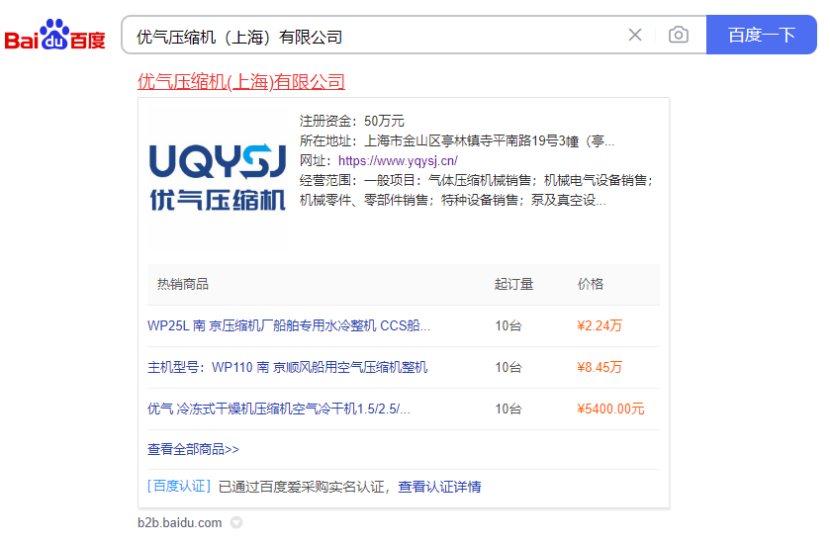Click 查看全部商品>> link
This screenshot has height=546, width=830.
tap(193, 449)
